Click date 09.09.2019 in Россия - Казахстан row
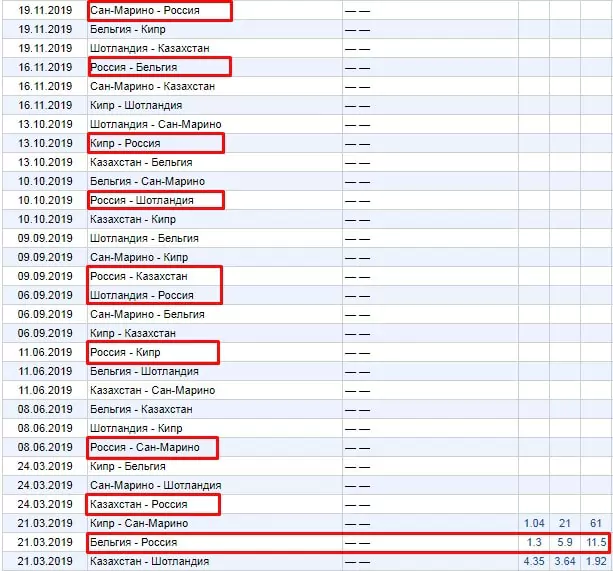The width and height of the screenshot is (613, 571). click(45, 276)
